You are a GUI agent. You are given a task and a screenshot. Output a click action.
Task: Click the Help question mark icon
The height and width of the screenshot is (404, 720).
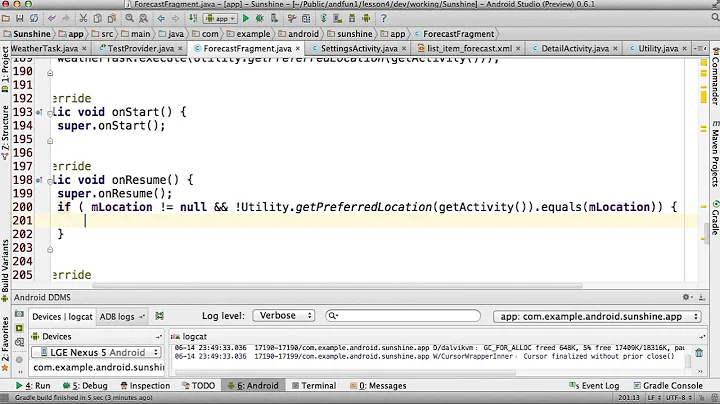click(x=383, y=18)
